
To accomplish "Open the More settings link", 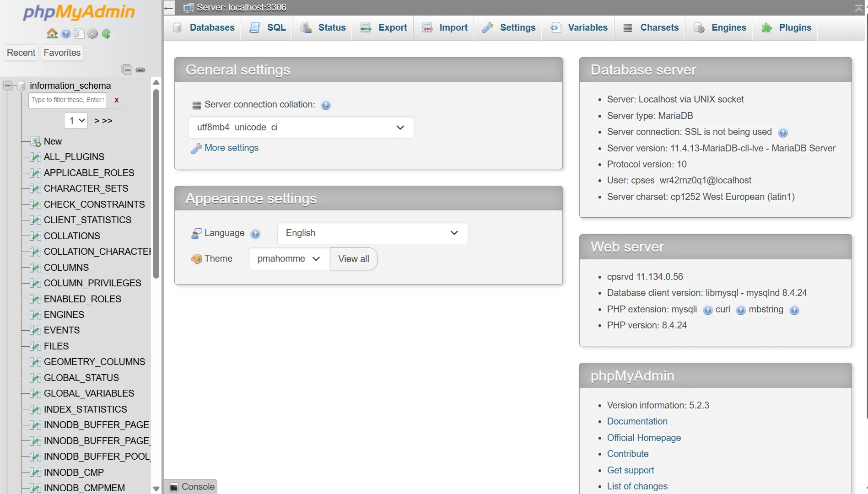I will click(x=232, y=148).
